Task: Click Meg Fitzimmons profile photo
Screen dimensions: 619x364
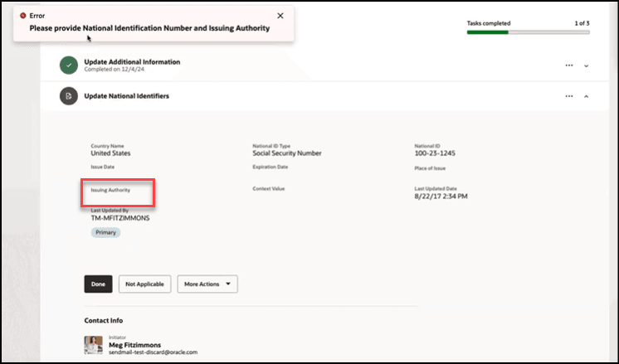Action: click(x=94, y=345)
